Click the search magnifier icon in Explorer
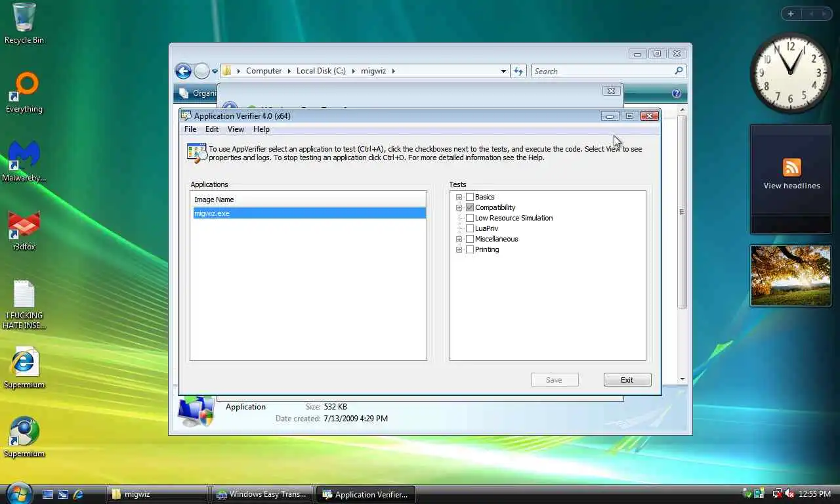This screenshot has height=504, width=840. pyautogui.click(x=679, y=71)
